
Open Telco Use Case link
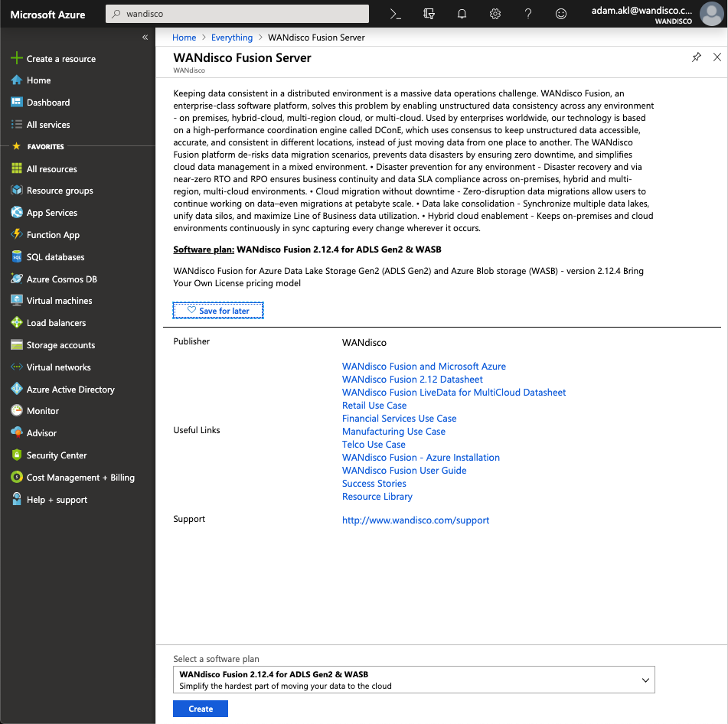pos(374,444)
